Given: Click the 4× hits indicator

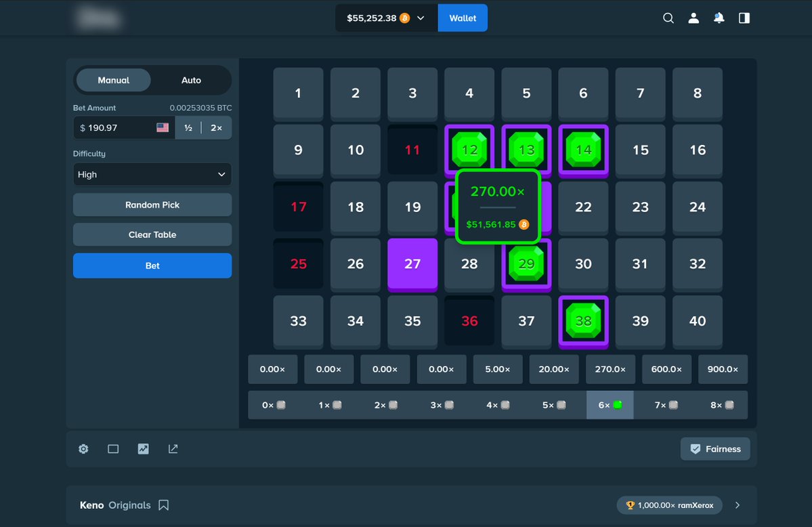Looking at the screenshot, I should click(498, 404).
